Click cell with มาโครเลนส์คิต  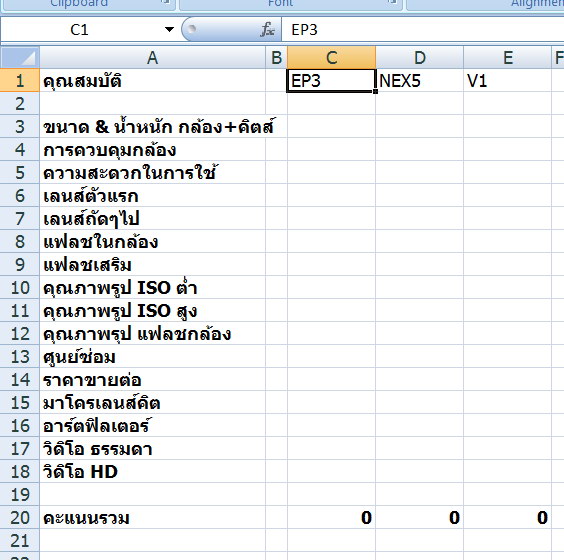[152, 403]
